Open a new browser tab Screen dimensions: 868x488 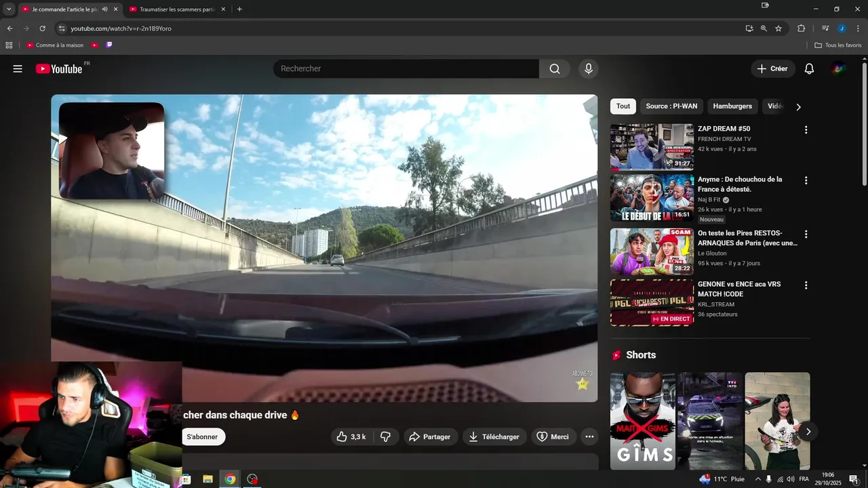(239, 9)
